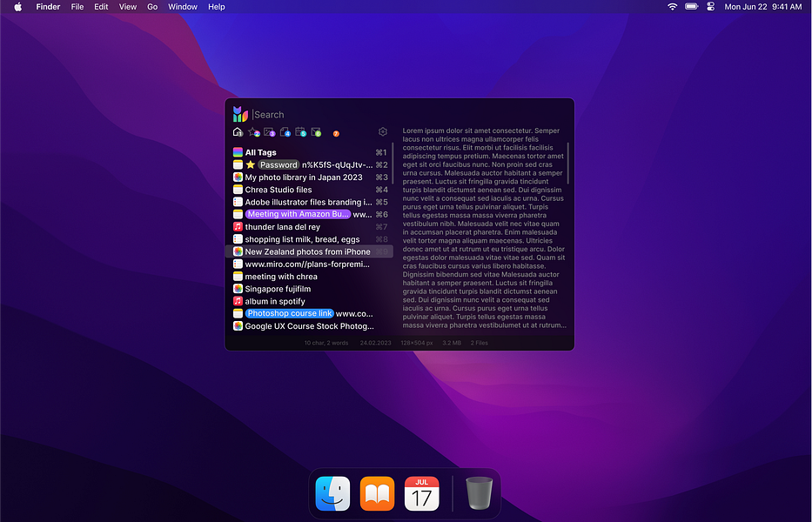
Task: Select the mail envelope filter icon
Action: [316, 132]
